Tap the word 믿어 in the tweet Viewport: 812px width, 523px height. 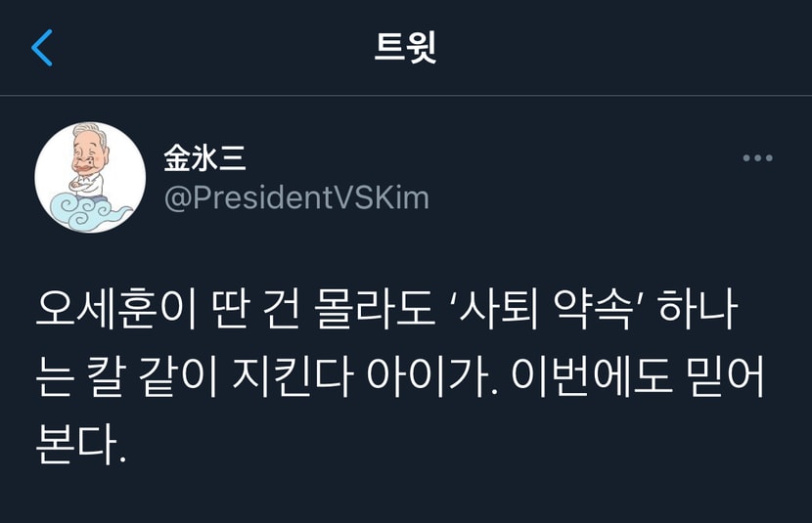[x=726, y=376]
